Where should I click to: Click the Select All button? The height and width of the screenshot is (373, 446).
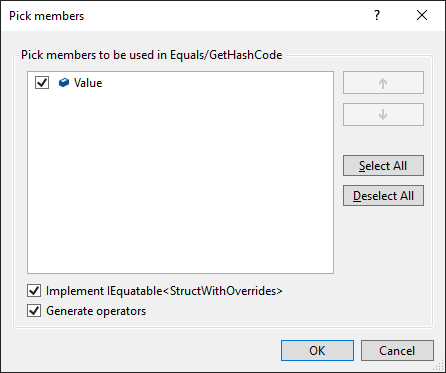(x=383, y=166)
